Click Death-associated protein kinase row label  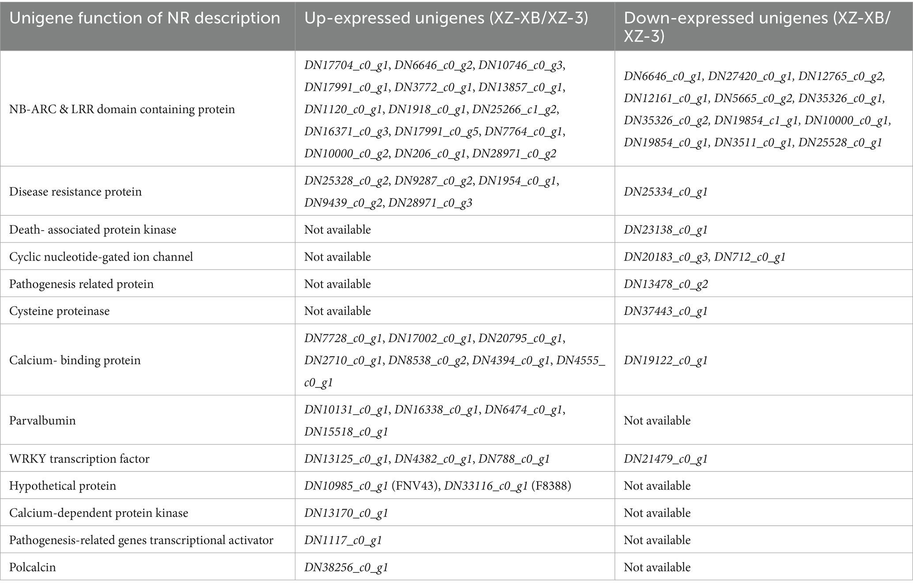[93, 230]
